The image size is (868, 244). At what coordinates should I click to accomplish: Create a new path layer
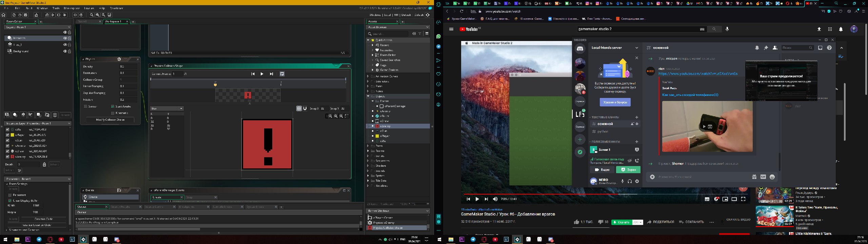coord(31,115)
